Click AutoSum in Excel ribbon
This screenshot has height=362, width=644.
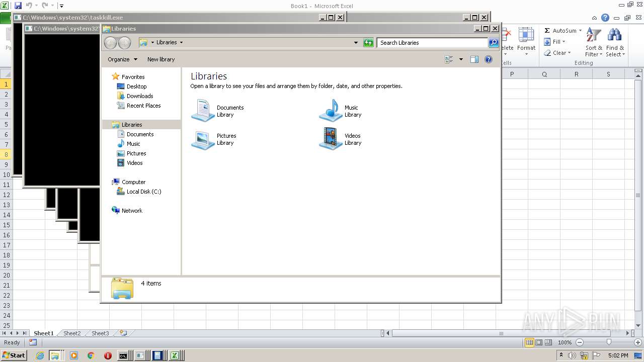coord(559,31)
